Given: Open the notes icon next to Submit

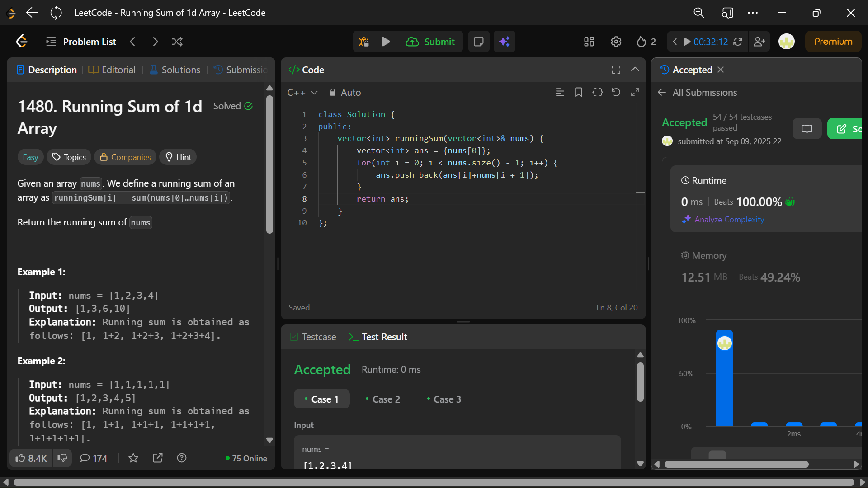Looking at the screenshot, I should coord(478,42).
